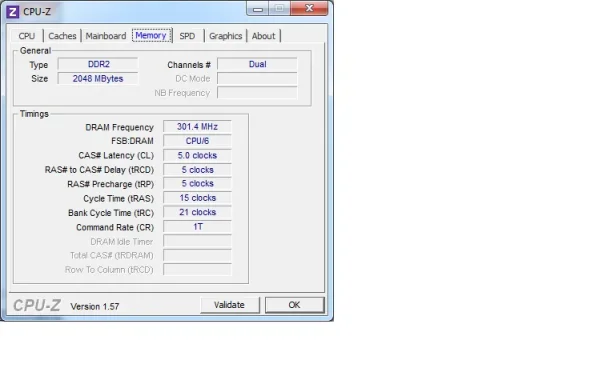Click the 5.0 clocks CAS Latency value

pos(197,155)
